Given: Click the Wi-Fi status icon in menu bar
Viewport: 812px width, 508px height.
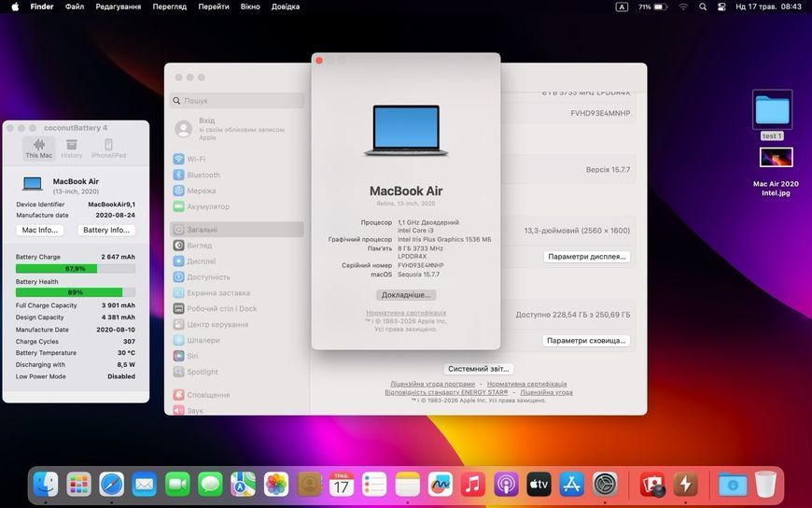Looking at the screenshot, I should pos(683,7).
